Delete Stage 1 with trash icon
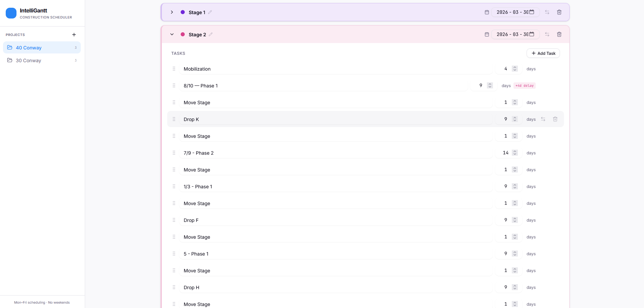This screenshot has width=644, height=308. pos(559,12)
